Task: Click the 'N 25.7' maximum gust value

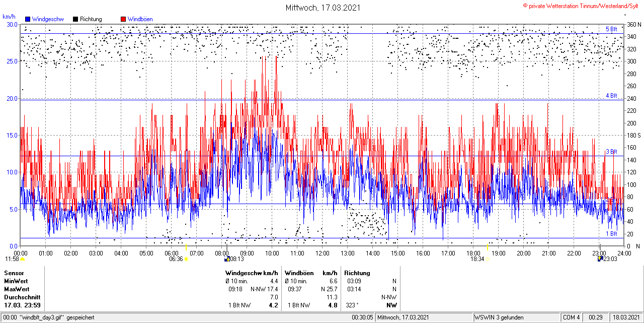Action: click(x=329, y=289)
